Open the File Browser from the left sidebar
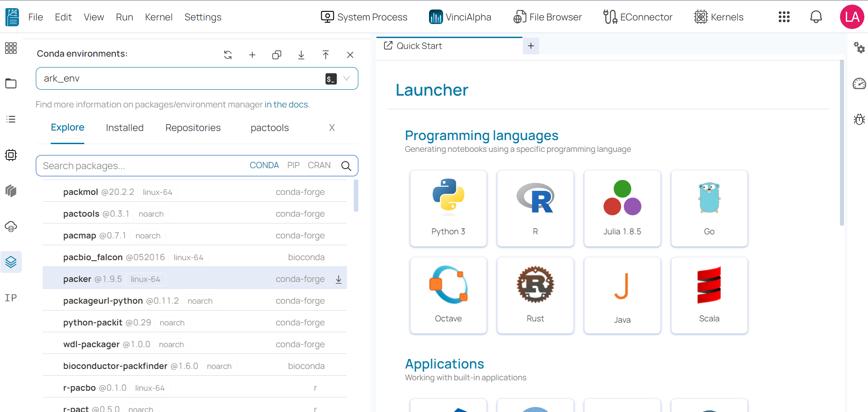Screen dimensions: 868x412 (11, 83)
